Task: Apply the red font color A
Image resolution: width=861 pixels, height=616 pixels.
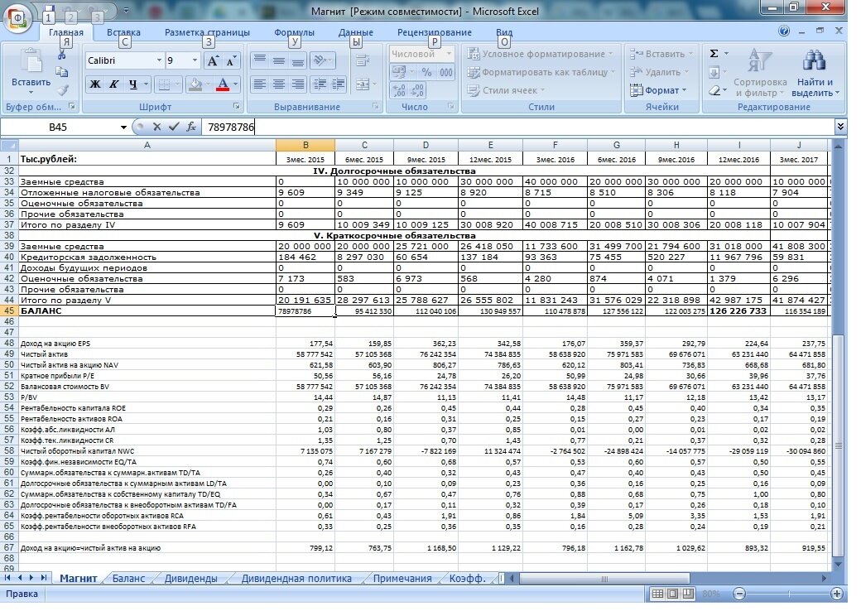Action: (223, 84)
